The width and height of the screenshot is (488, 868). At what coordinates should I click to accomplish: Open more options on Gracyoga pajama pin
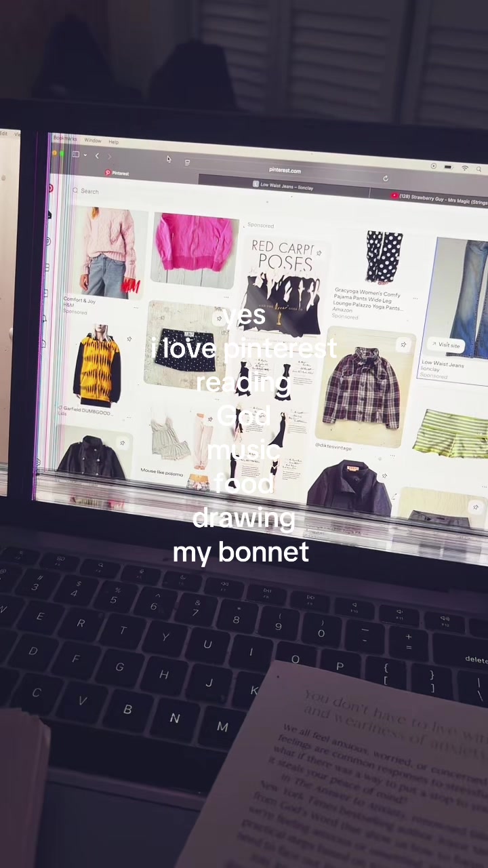[414, 298]
